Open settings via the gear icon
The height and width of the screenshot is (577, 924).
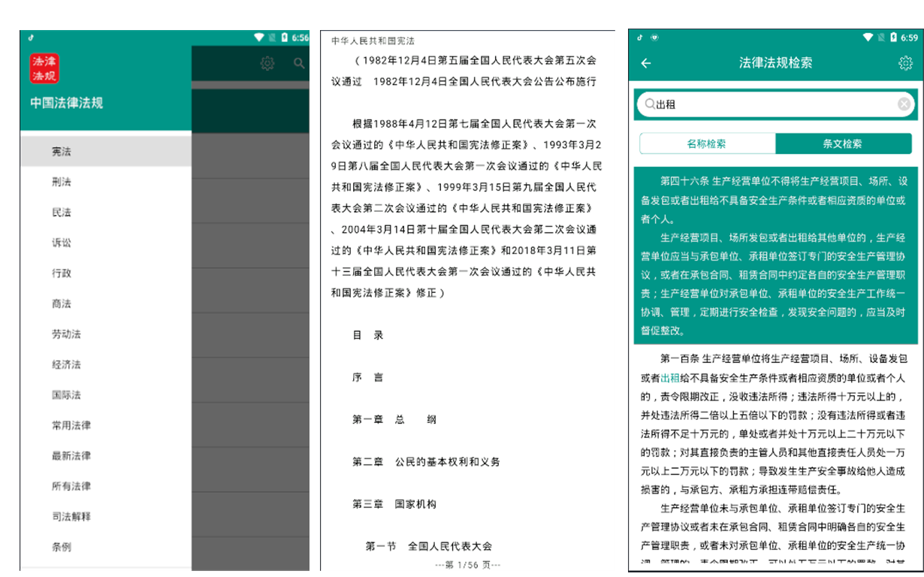click(x=267, y=64)
